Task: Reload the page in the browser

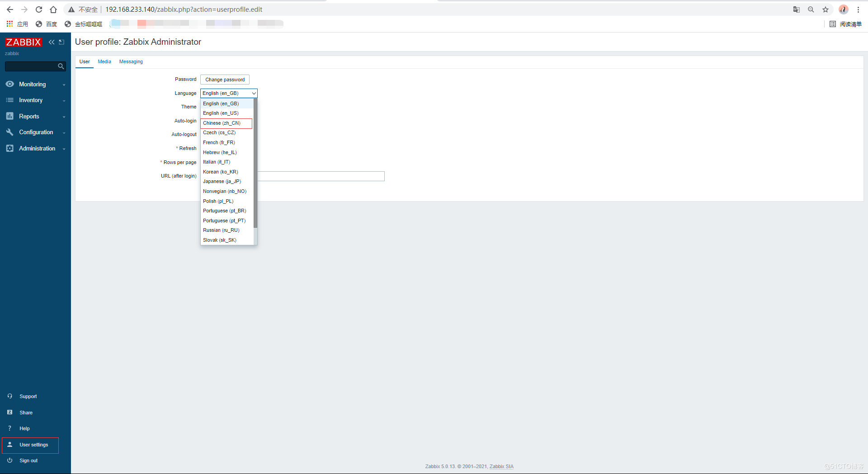Action: click(x=39, y=9)
